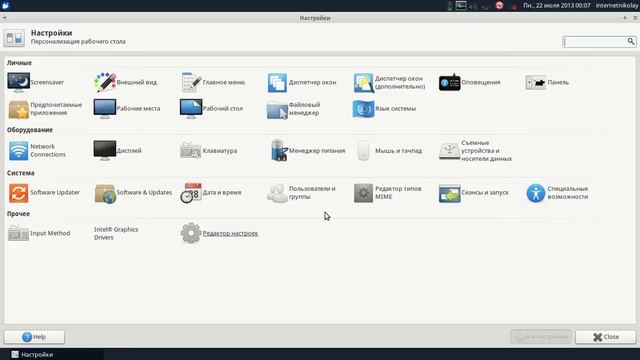Open the window menu arrow in titlebar
640x360 pixels.
[4, 18]
